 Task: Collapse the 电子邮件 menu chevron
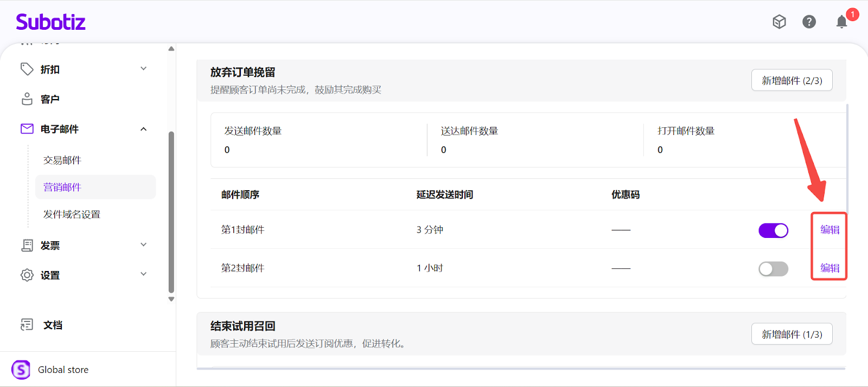pos(144,129)
